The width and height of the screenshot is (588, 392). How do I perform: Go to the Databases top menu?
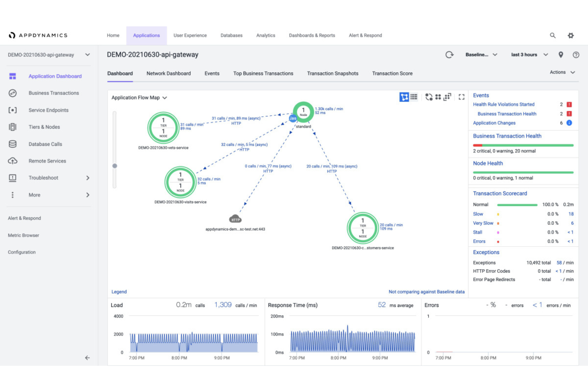point(231,35)
